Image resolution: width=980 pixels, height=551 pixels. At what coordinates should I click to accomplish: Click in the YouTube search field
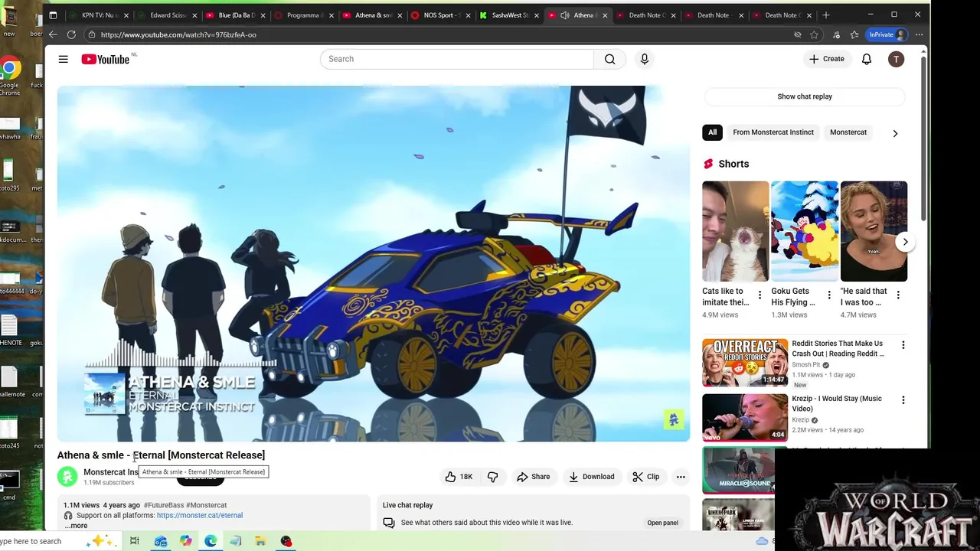coord(457,59)
